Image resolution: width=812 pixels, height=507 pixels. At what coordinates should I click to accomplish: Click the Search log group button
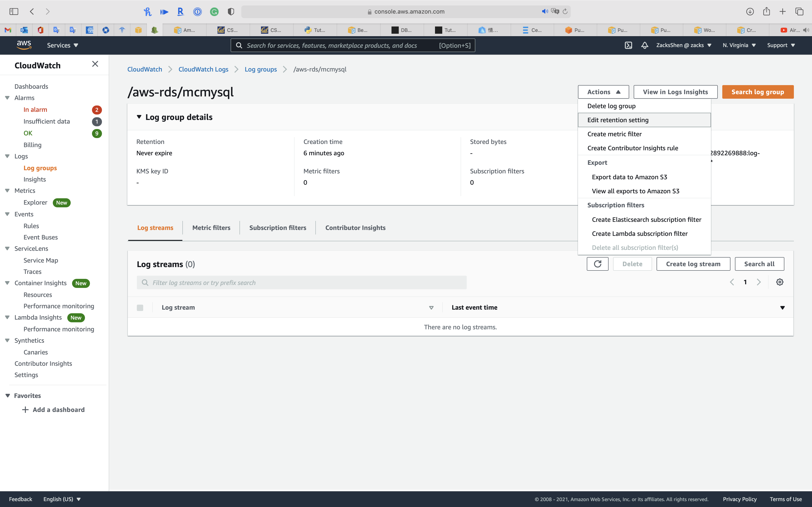click(757, 92)
